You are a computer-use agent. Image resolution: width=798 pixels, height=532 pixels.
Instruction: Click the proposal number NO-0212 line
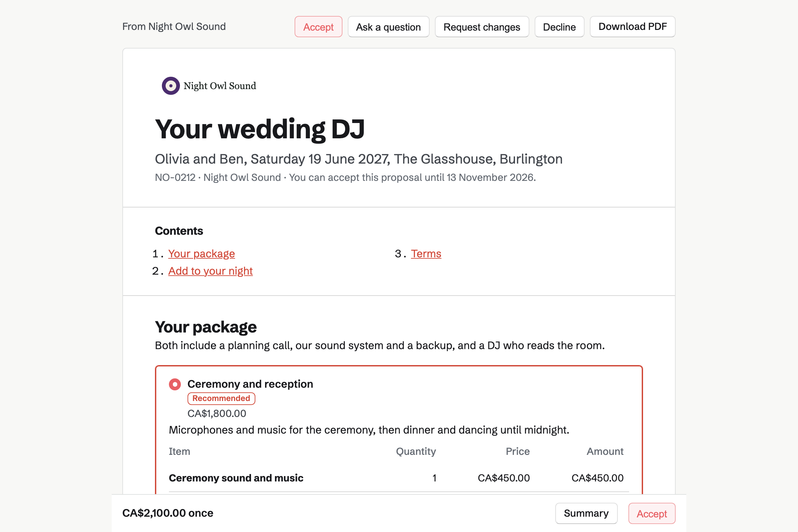click(x=345, y=178)
